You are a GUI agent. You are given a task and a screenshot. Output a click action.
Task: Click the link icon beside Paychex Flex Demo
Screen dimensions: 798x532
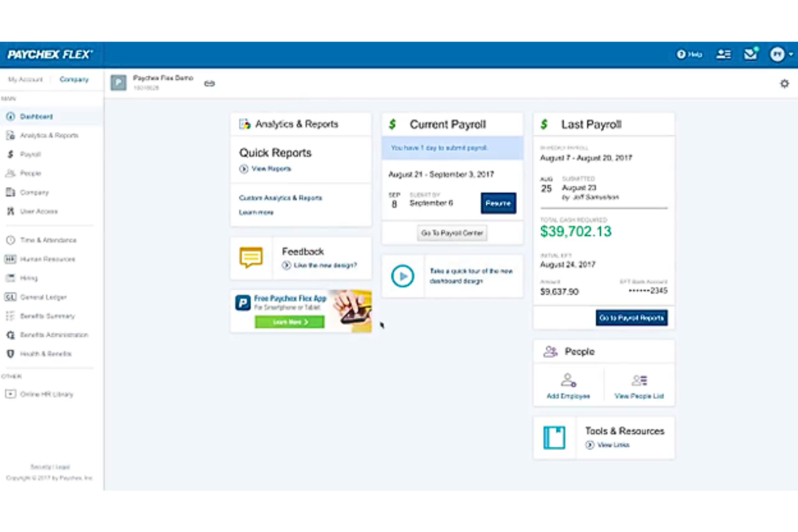(209, 84)
